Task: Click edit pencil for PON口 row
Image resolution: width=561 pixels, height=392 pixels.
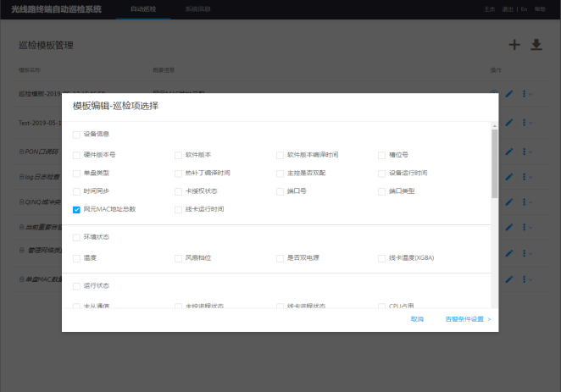Action: [x=509, y=151]
